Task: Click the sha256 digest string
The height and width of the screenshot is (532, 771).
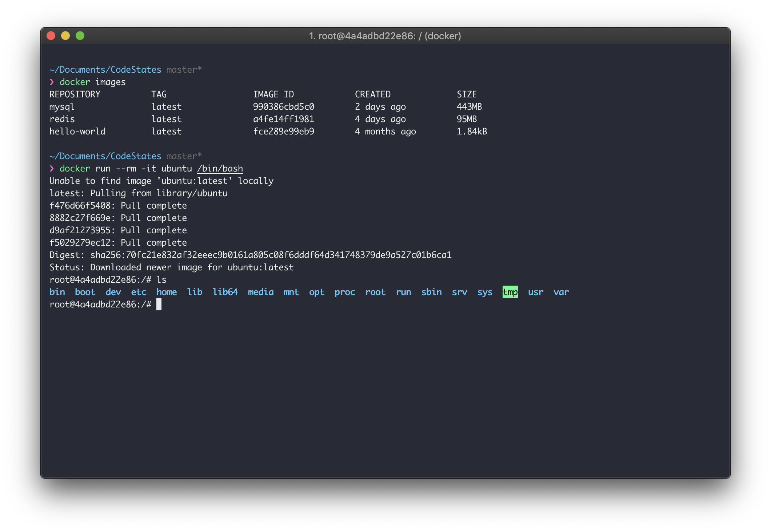Action: pos(271,255)
